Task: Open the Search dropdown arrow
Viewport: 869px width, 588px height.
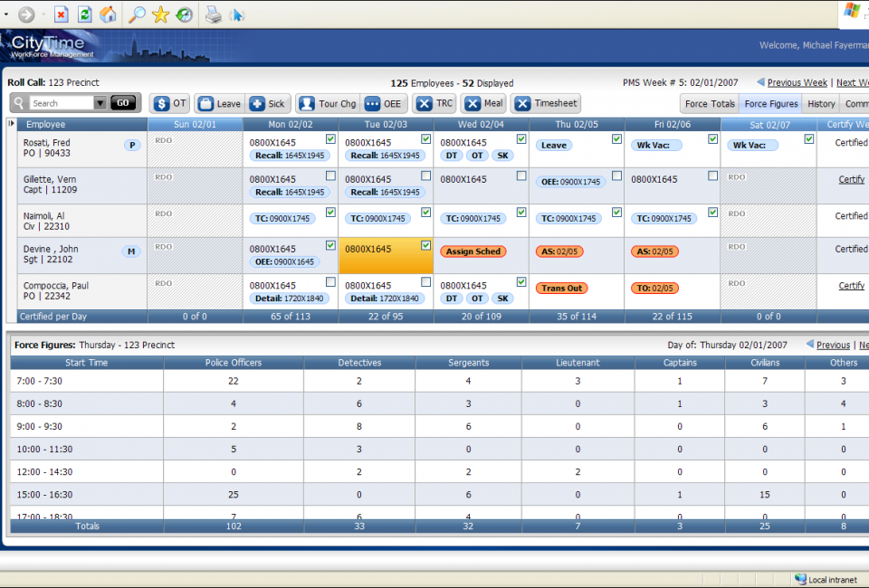Action: click(100, 103)
